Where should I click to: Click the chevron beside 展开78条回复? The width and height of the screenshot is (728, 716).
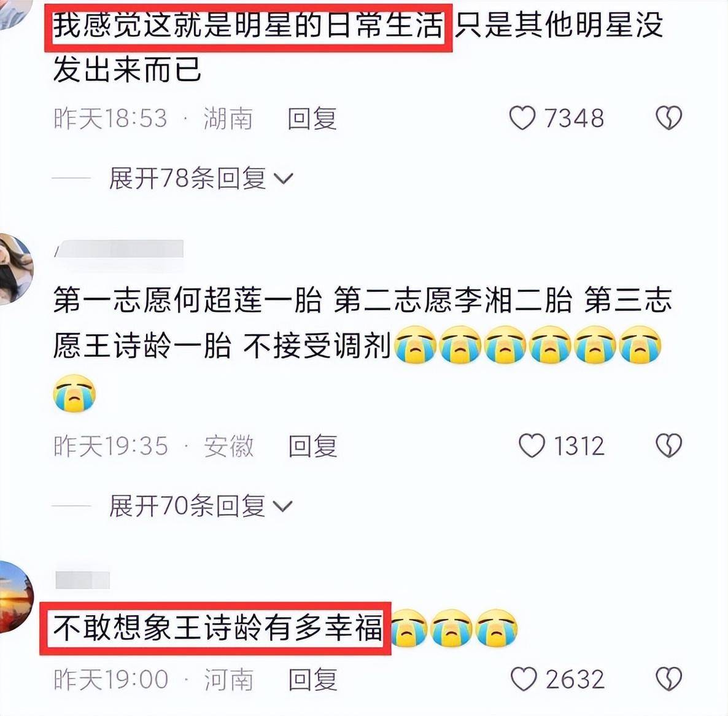283,179
